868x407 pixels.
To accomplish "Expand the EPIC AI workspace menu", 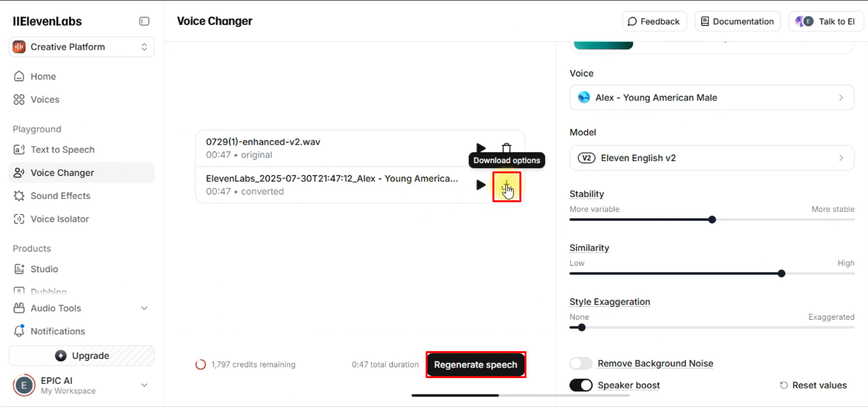I will (x=144, y=385).
